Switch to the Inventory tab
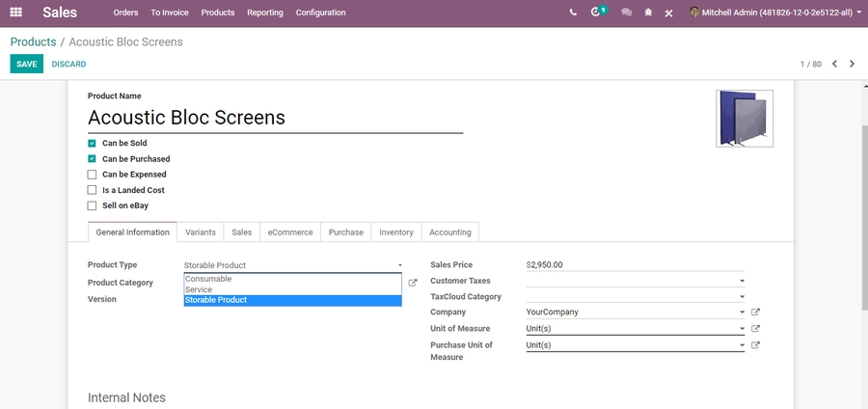 395,232
